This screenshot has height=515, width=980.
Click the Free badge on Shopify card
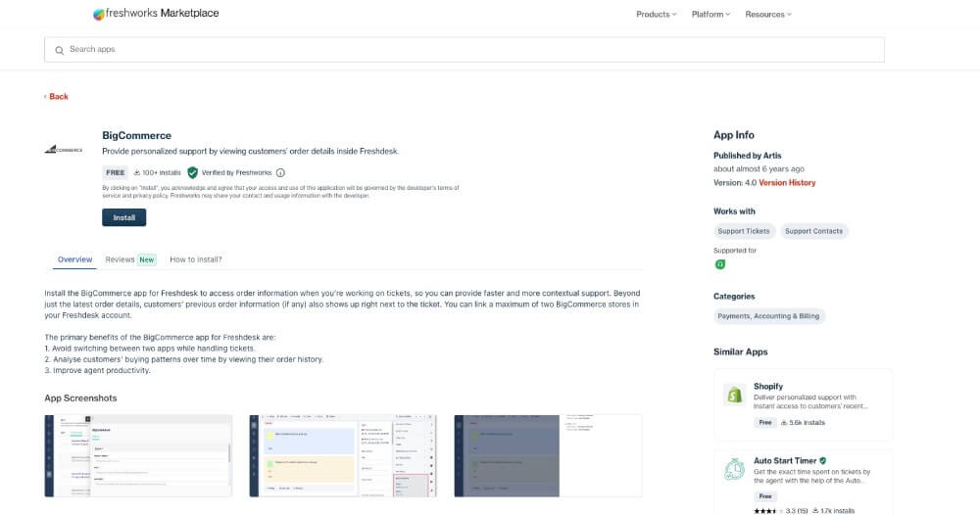[765, 423]
